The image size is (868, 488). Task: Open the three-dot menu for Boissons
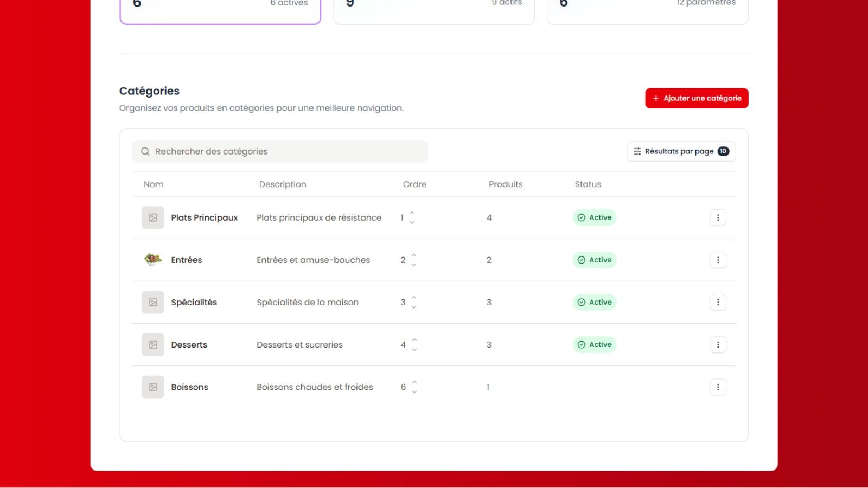click(718, 387)
